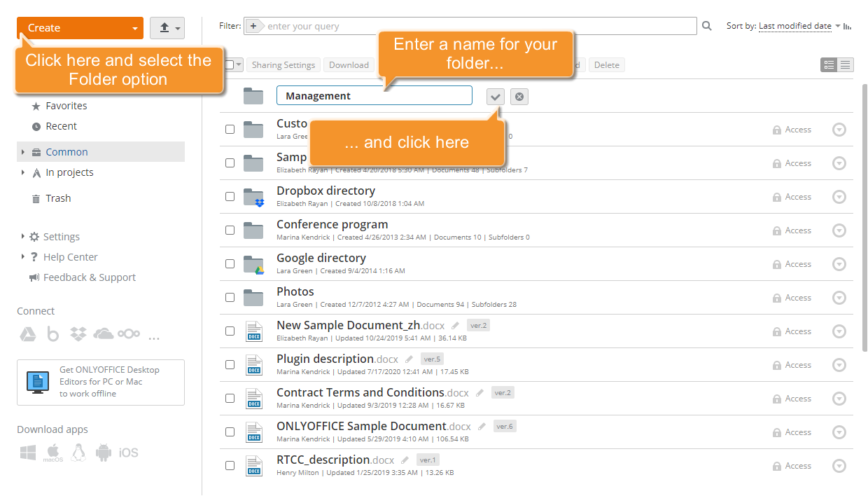
Task: Download the Linux desktop app
Action: pyautogui.click(x=78, y=452)
